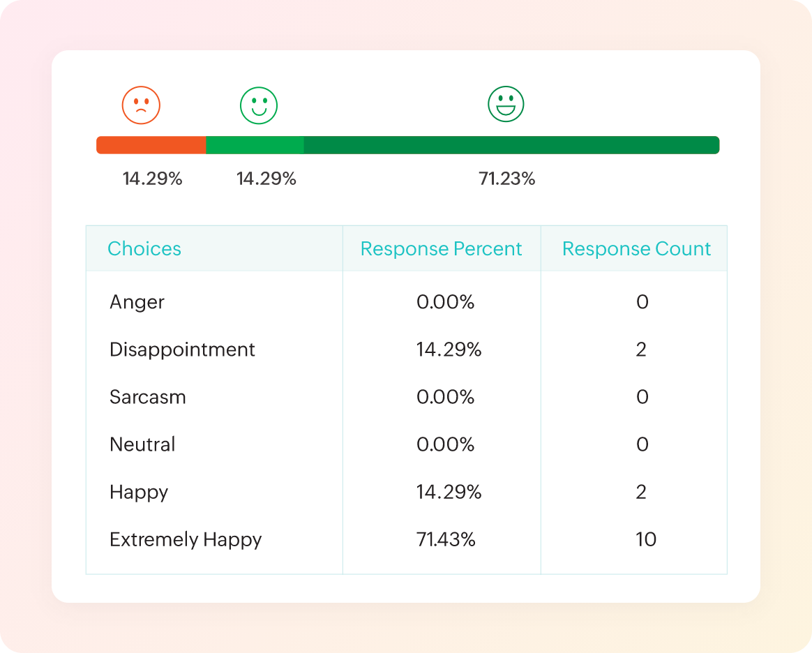Click the Sarcasm choice label
The image size is (812, 653).
[x=148, y=397]
